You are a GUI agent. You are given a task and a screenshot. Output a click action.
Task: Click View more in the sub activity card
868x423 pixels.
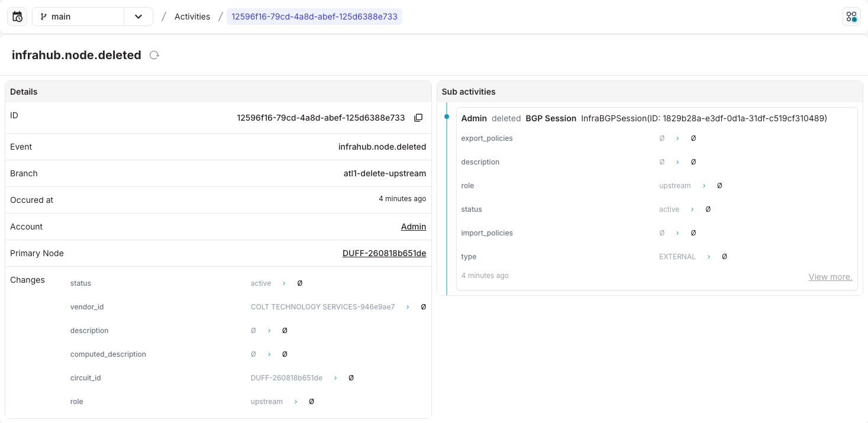pos(830,276)
